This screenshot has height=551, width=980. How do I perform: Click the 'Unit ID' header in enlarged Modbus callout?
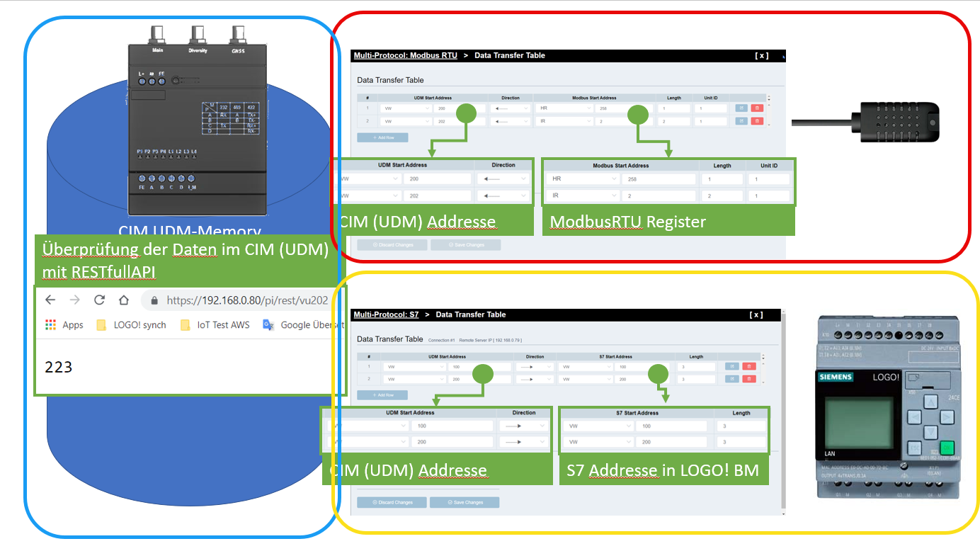pos(769,166)
